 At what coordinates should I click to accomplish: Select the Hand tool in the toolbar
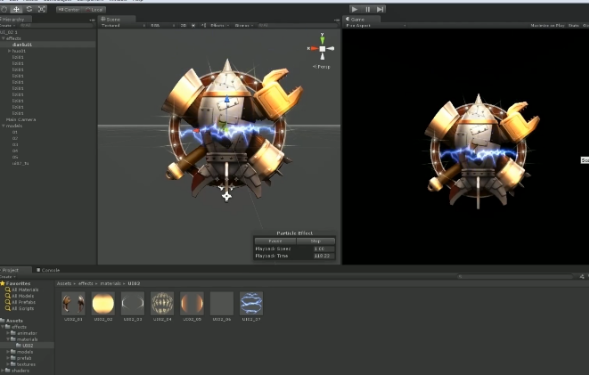[4, 9]
